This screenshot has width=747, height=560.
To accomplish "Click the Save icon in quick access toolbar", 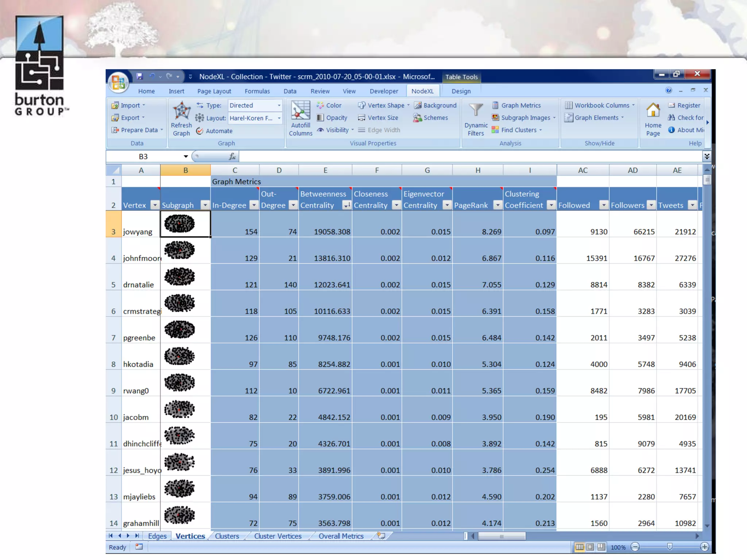I will 139,76.
